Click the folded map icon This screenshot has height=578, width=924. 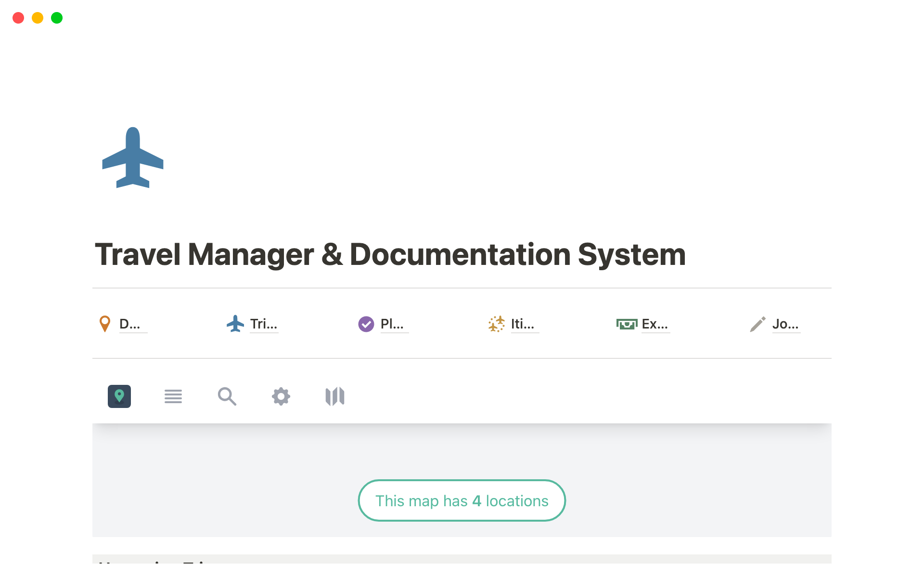tap(335, 396)
